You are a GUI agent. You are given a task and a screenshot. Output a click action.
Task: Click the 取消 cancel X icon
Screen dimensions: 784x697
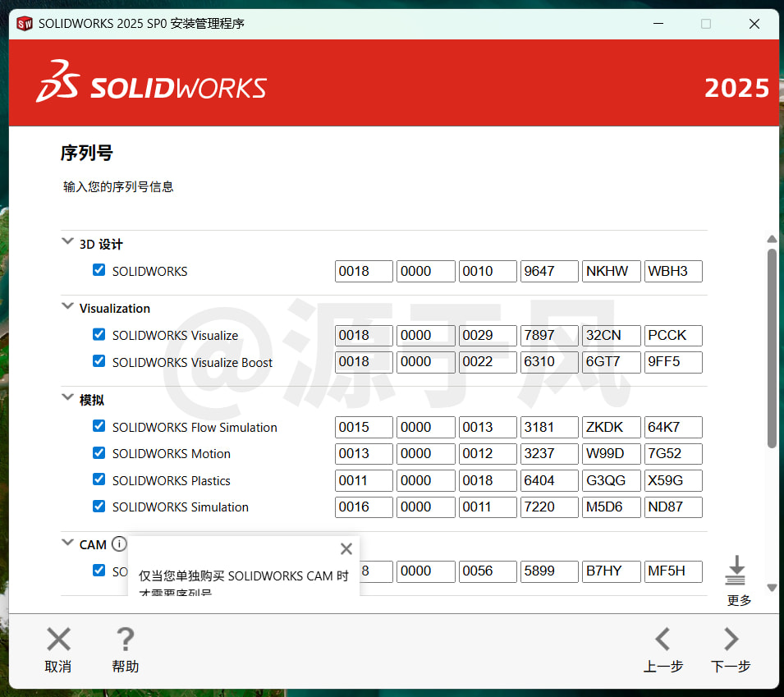58,639
